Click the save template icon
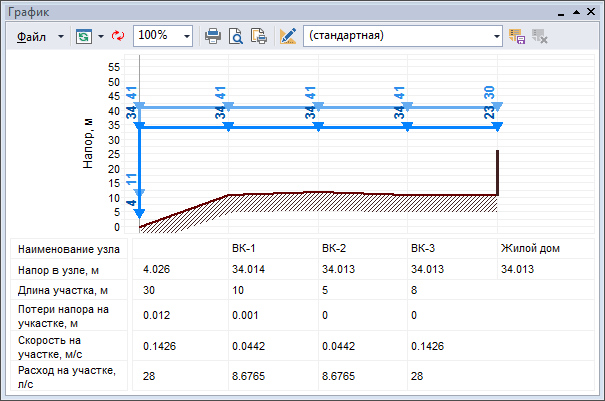605x401 pixels. tap(518, 35)
